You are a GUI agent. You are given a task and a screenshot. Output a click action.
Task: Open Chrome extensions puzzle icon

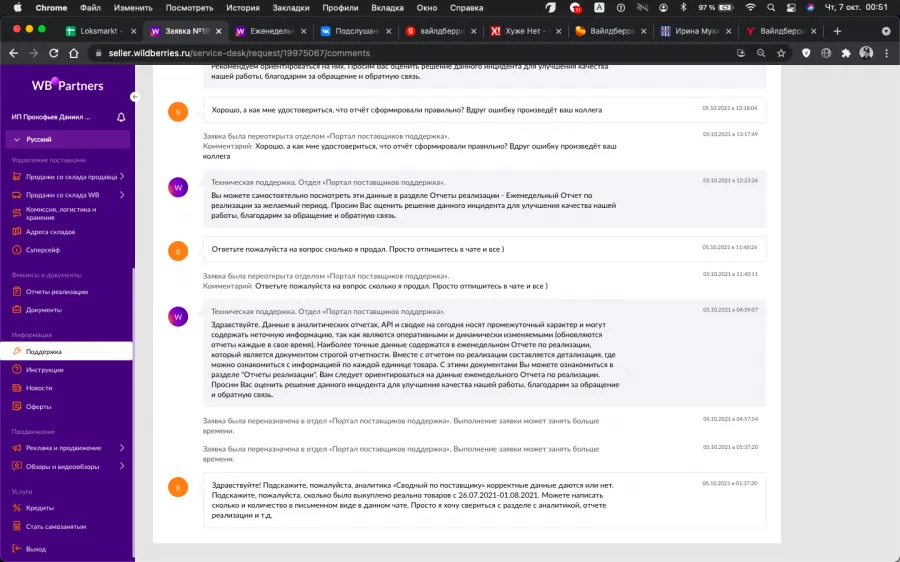click(x=846, y=53)
